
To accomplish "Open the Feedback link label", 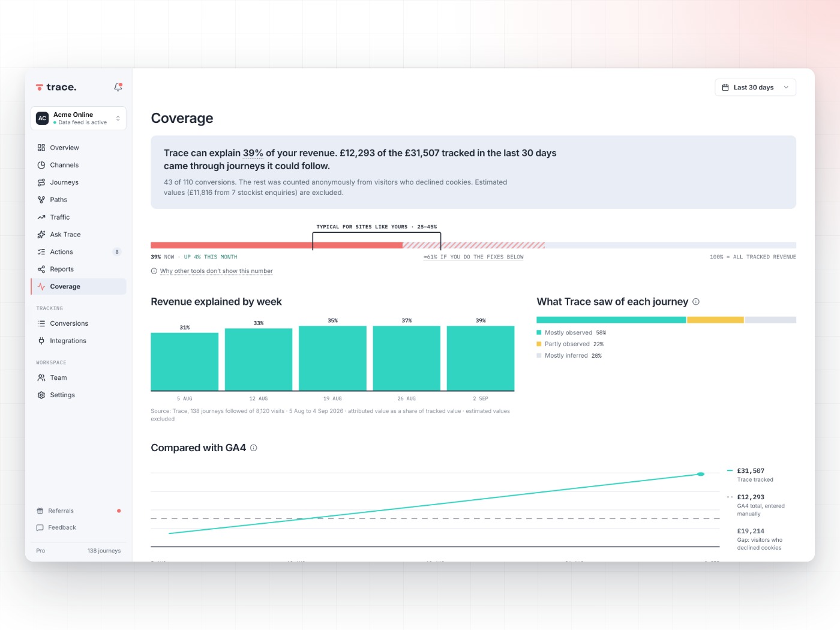I will click(62, 528).
